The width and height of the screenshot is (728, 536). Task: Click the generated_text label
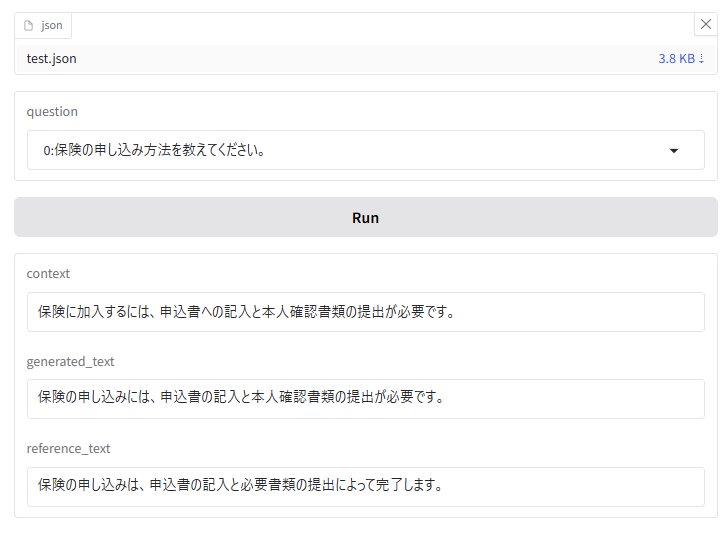pos(70,361)
